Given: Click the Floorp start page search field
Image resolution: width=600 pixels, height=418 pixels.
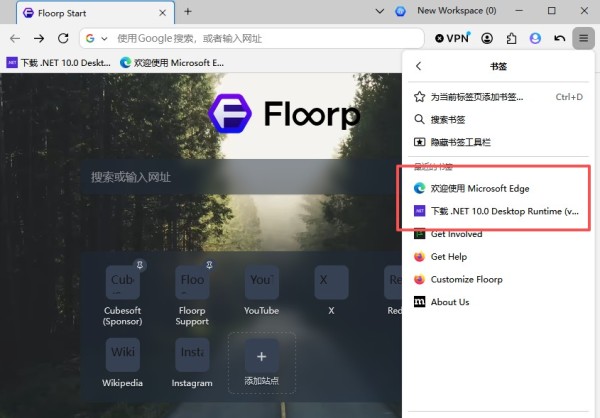Looking at the screenshot, I should click(241, 177).
